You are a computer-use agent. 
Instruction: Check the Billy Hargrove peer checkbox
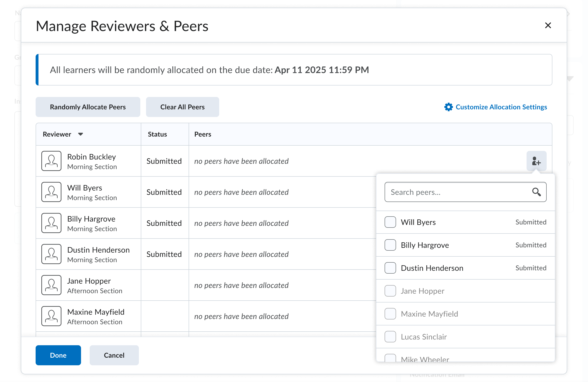[390, 245]
